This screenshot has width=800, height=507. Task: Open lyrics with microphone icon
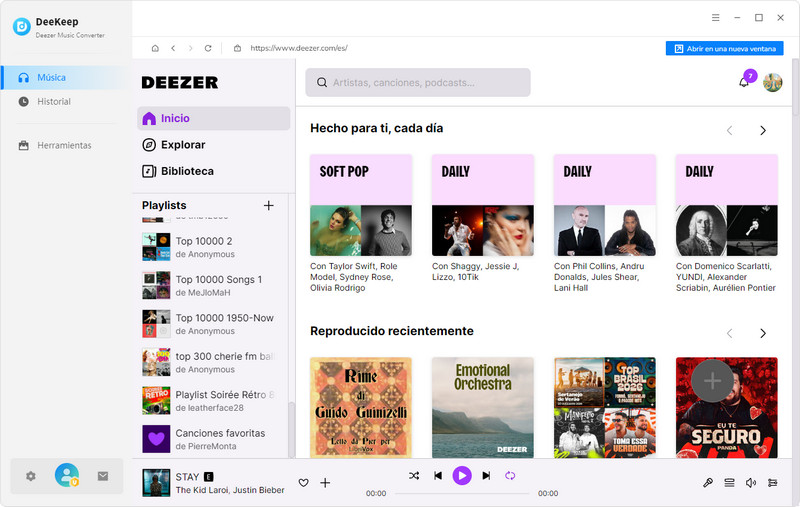point(708,483)
